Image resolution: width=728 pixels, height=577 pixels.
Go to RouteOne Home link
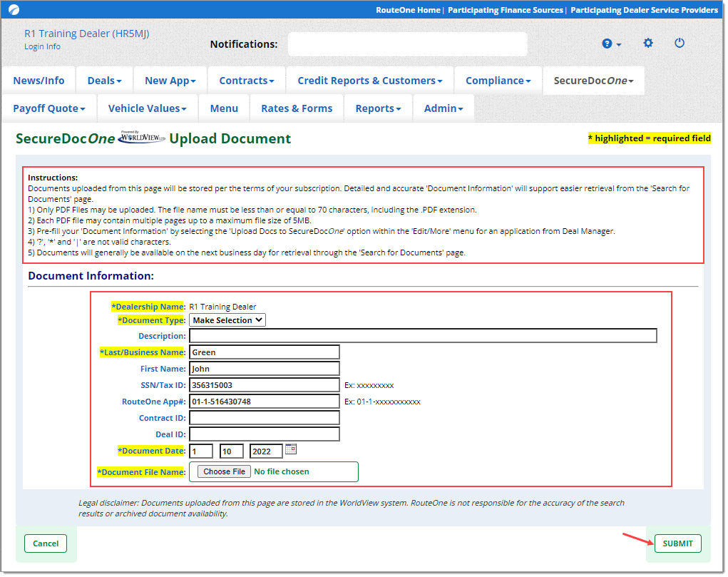408,10
